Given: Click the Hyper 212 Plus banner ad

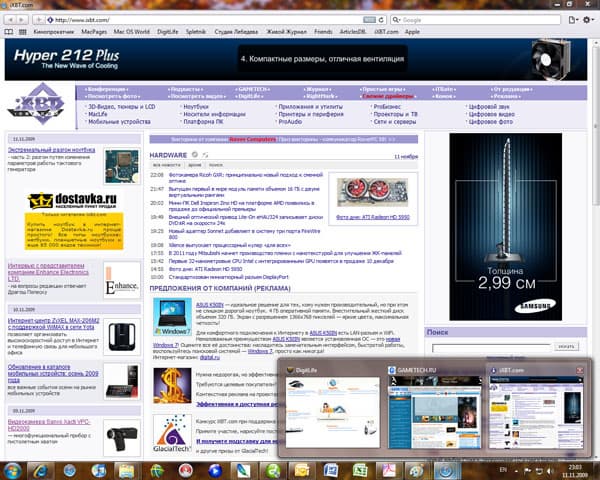Looking at the screenshot, I should point(296,59).
